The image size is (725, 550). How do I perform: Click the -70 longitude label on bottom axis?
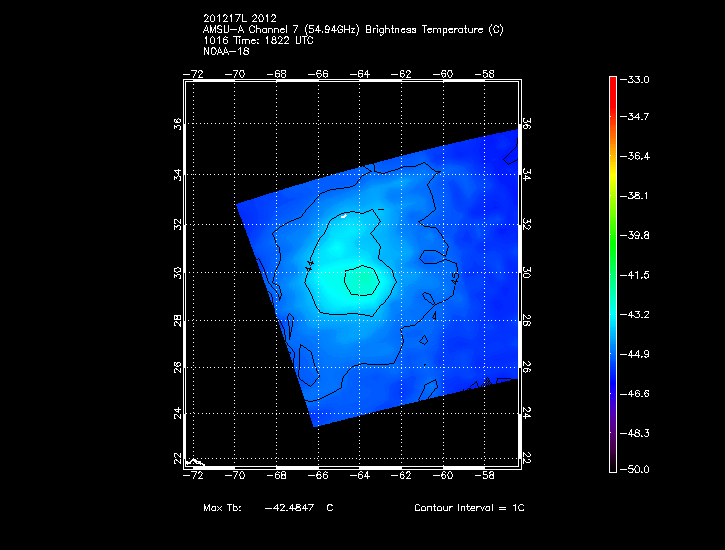(x=237, y=476)
